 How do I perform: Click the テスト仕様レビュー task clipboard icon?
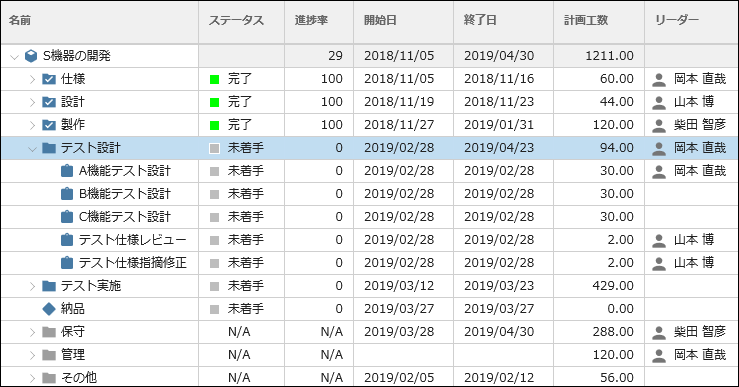[67, 239]
